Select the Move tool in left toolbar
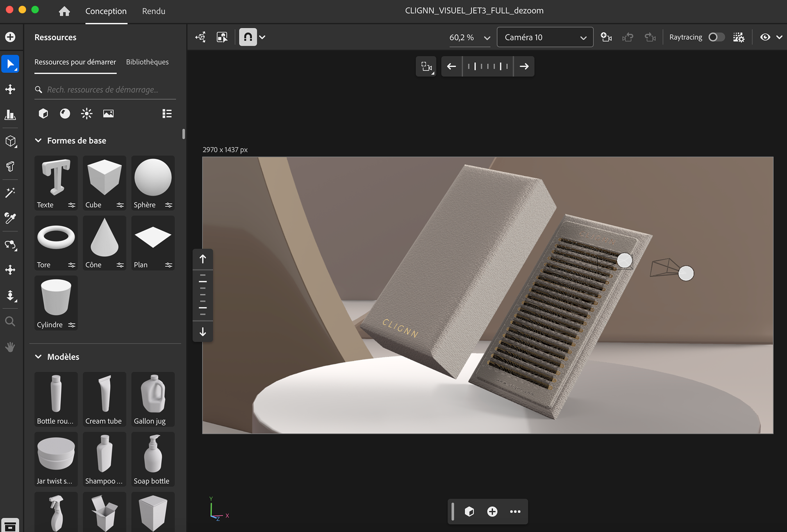 10,89
